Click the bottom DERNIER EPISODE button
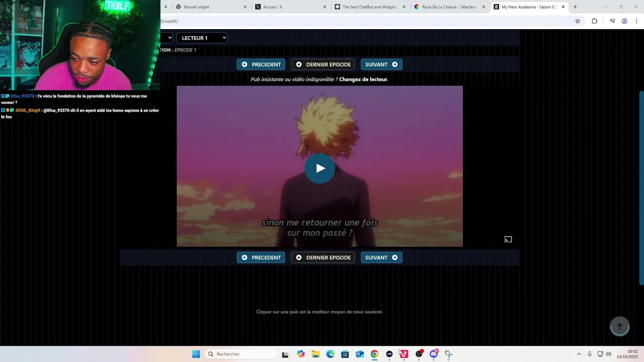The image size is (644, 362). [x=323, y=257]
